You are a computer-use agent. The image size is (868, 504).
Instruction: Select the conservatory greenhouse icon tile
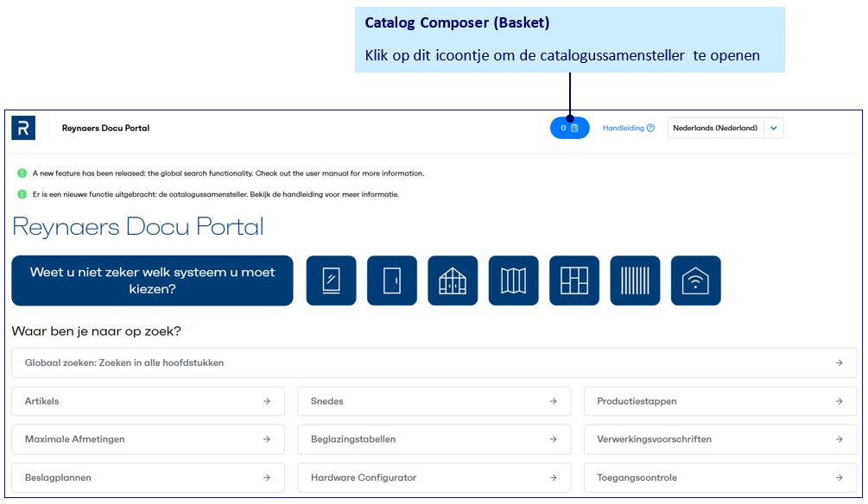coord(453,280)
